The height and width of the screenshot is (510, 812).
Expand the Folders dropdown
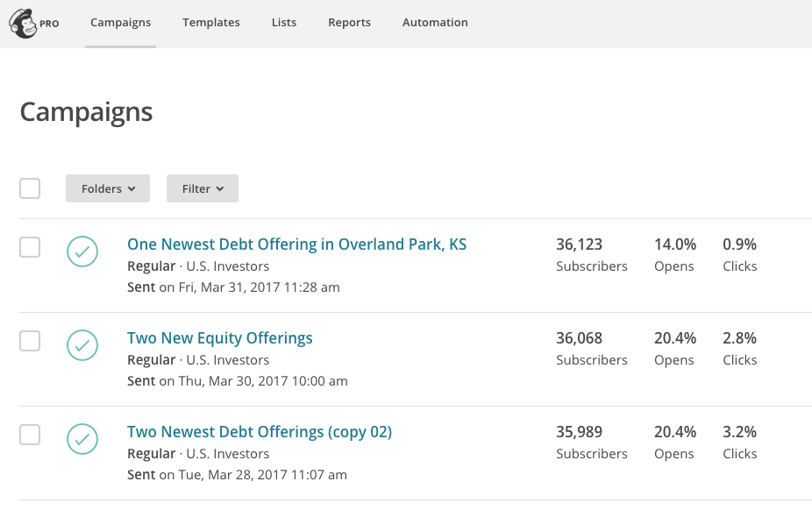(108, 188)
